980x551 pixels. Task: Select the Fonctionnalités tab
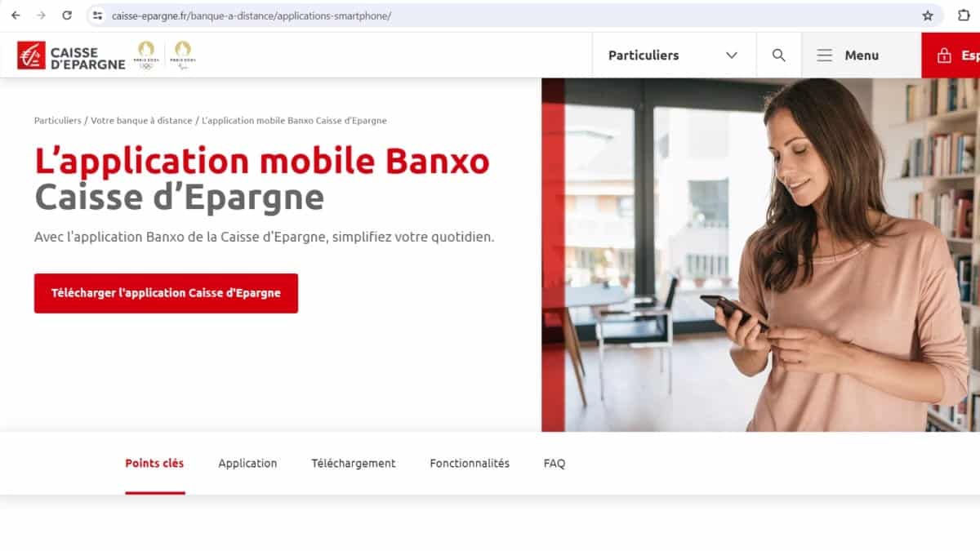click(470, 463)
